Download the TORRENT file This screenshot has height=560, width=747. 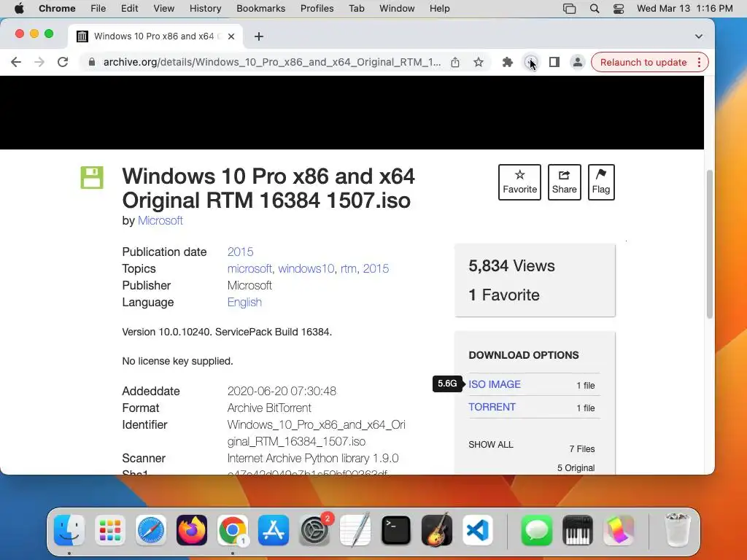[x=492, y=407]
